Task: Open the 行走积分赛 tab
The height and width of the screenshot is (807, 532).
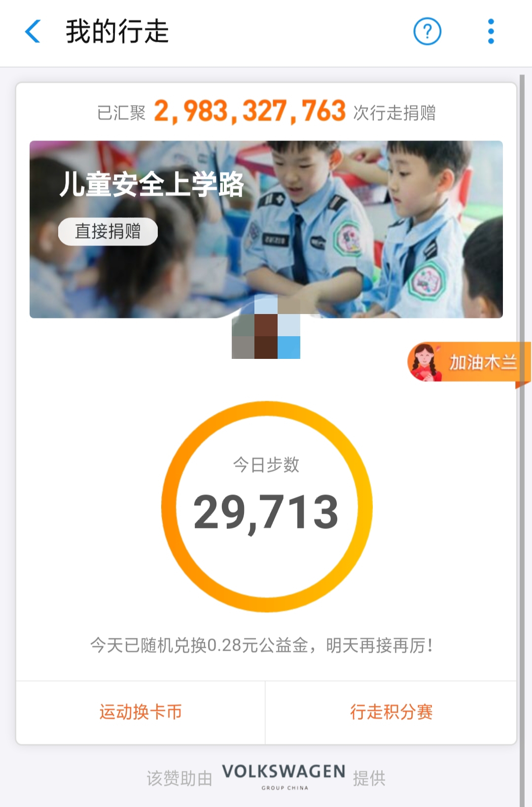Action: (x=391, y=712)
